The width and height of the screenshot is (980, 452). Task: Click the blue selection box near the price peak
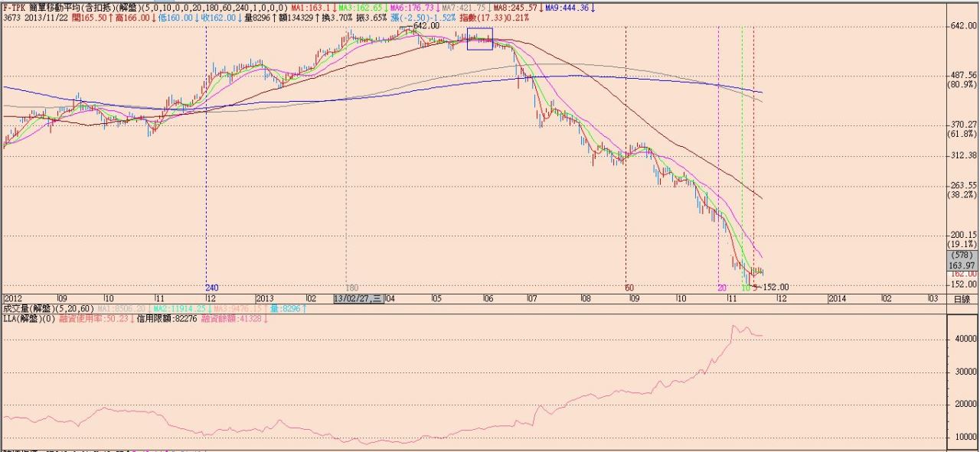[x=479, y=39]
